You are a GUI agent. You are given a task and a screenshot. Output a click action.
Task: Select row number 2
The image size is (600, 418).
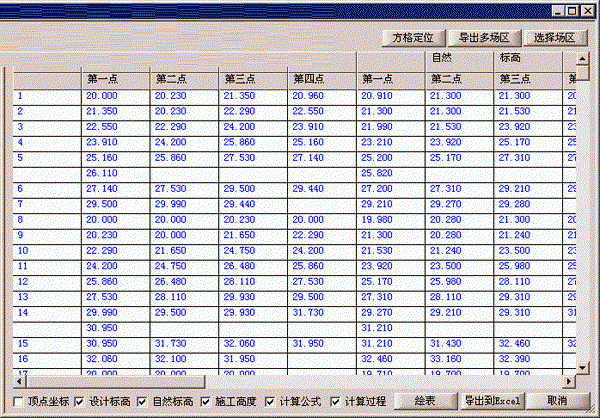pos(47,111)
